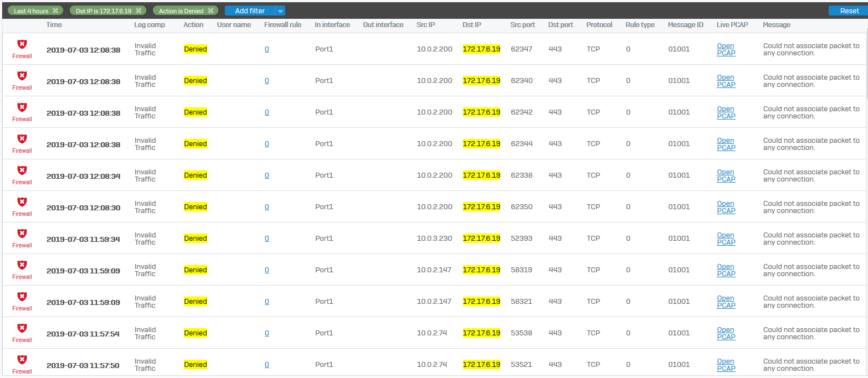The image size is (868, 378).
Task: Click the Firewall shield icon in the 12:08:34 row
Action: pos(22,170)
